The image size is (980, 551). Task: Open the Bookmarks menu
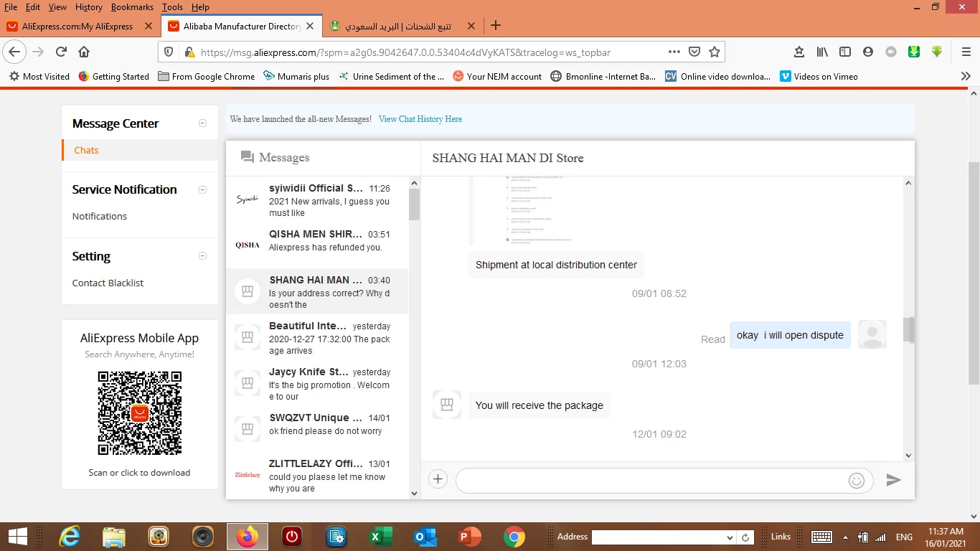click(132, 6)
